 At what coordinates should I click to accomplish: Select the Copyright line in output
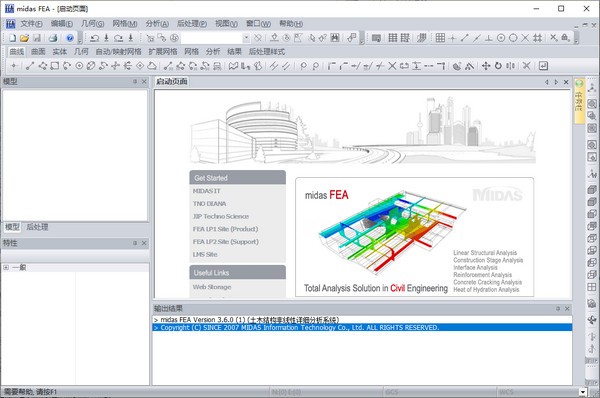click(x=362, y=328)
